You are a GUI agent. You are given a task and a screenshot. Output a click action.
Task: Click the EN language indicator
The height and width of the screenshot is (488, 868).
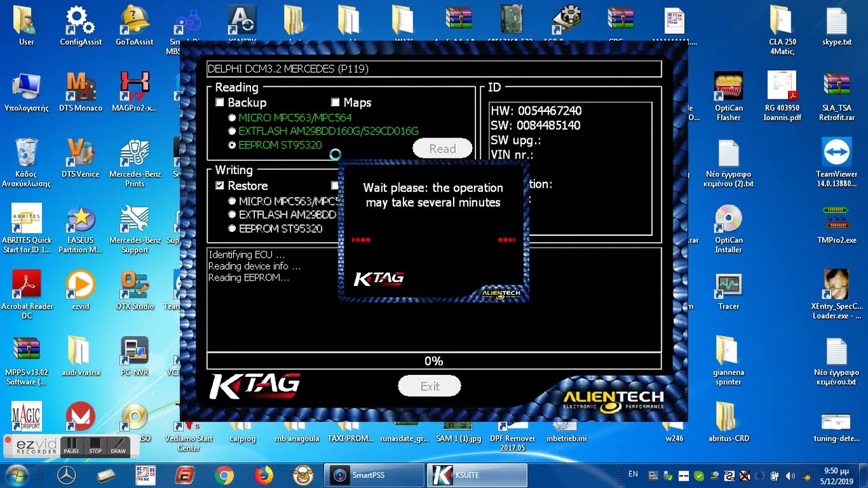tap(633, 474)
